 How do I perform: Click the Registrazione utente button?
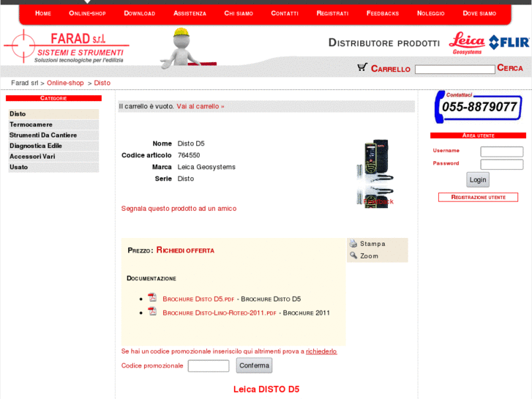[478, 197]
